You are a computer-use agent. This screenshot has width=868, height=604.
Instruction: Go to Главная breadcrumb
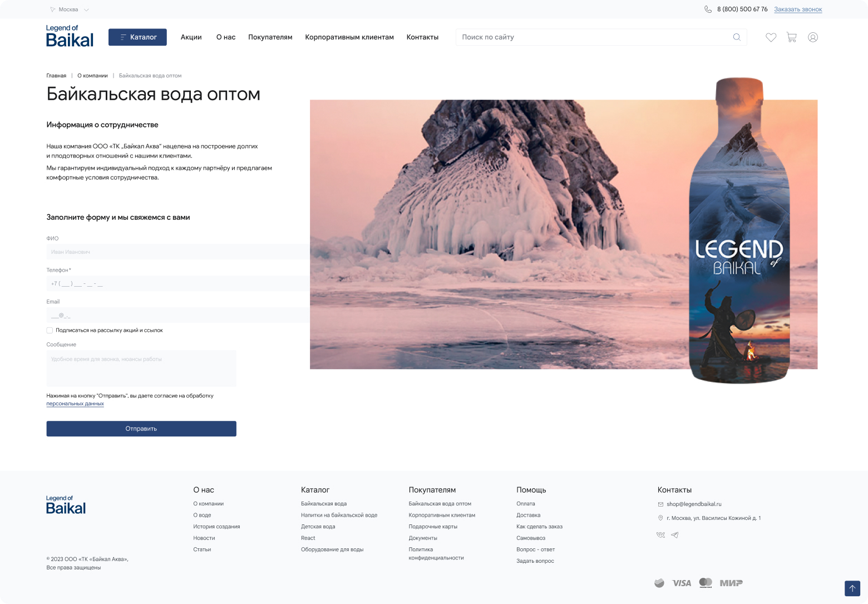[56, 76]
